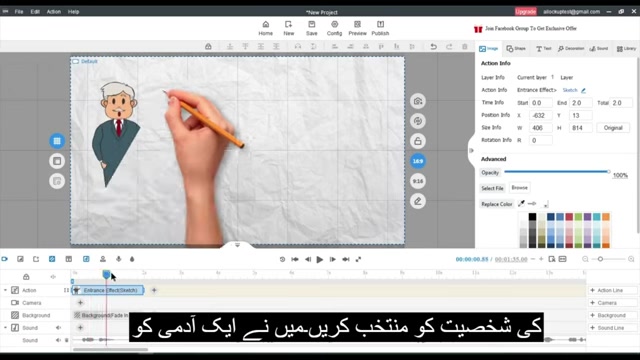Screen dimensions: 640x360
Task: Click the Browse file button
Action: pyautogui.click(x=519, y=188)
